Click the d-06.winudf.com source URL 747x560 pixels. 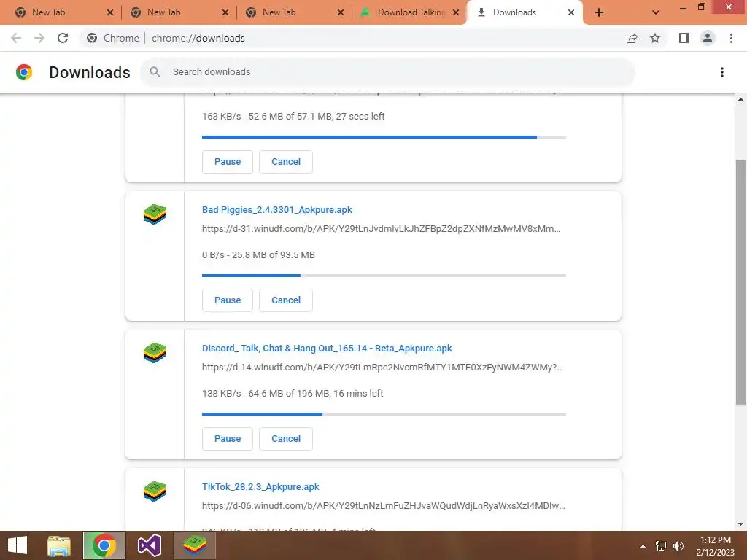click(x=384, y=506)
